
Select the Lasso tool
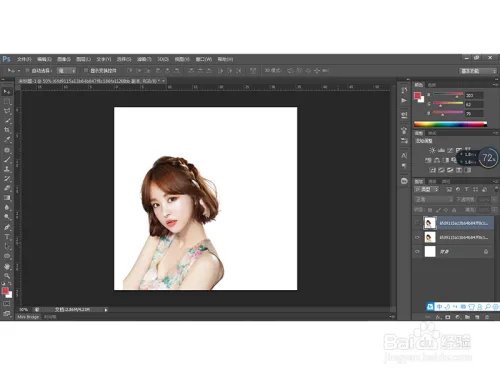(x=7, y=111)
